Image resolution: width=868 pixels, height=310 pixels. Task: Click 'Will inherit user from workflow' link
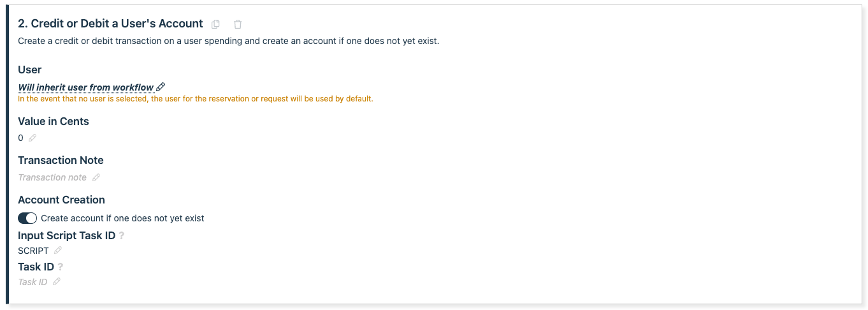coord(86,87)
